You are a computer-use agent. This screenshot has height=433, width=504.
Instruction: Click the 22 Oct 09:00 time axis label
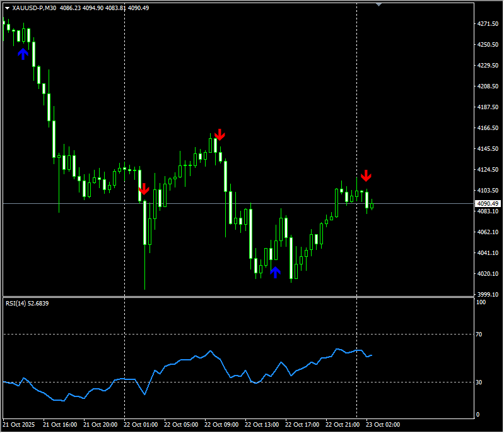221,425
